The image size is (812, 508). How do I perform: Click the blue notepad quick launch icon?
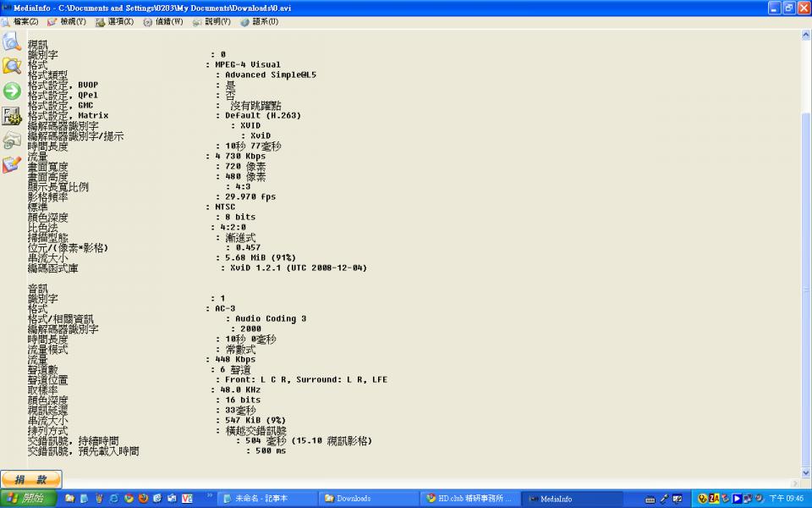[x=84, y=499]
